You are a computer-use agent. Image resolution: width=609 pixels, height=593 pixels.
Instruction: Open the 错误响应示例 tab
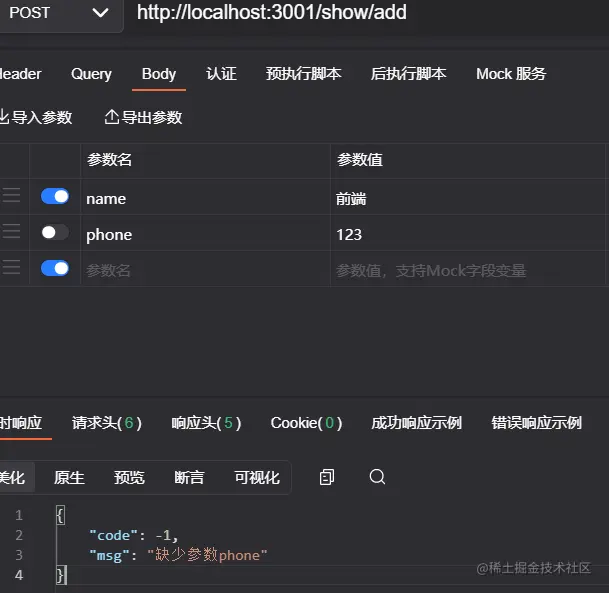pos(536,423)
